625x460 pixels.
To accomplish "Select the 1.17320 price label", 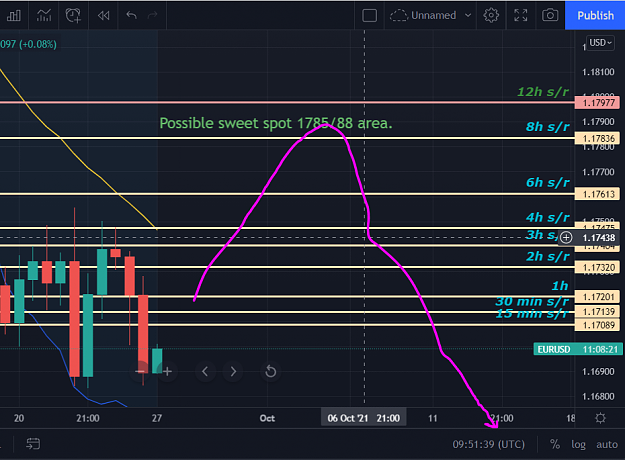I will click(597, 267).
